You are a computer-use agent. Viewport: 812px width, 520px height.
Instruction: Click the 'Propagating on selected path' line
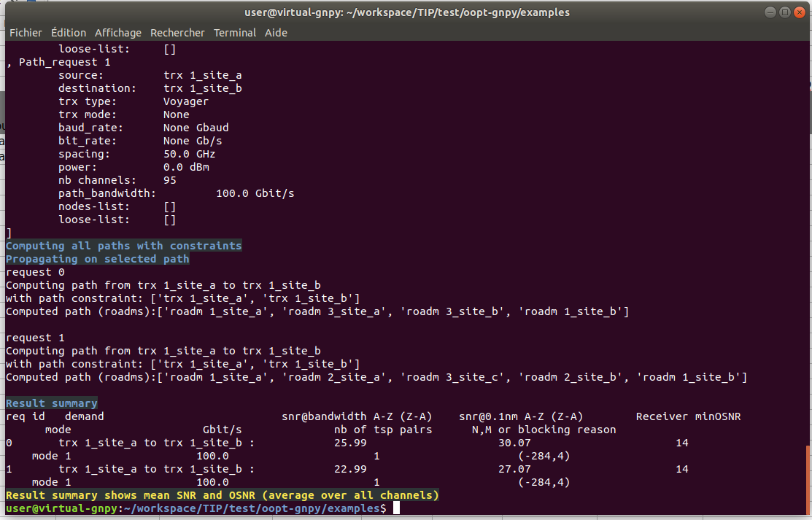coord(98,258)
